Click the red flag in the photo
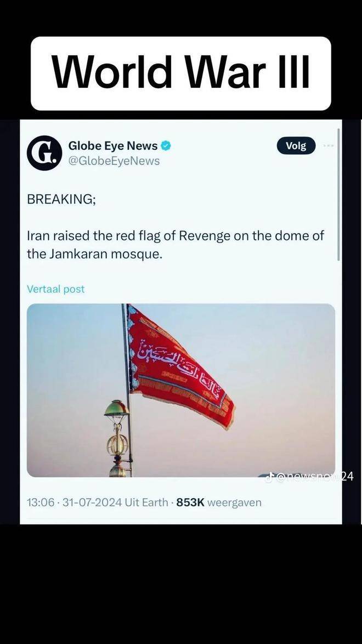The image size is (362, 644). click(181, 365)
